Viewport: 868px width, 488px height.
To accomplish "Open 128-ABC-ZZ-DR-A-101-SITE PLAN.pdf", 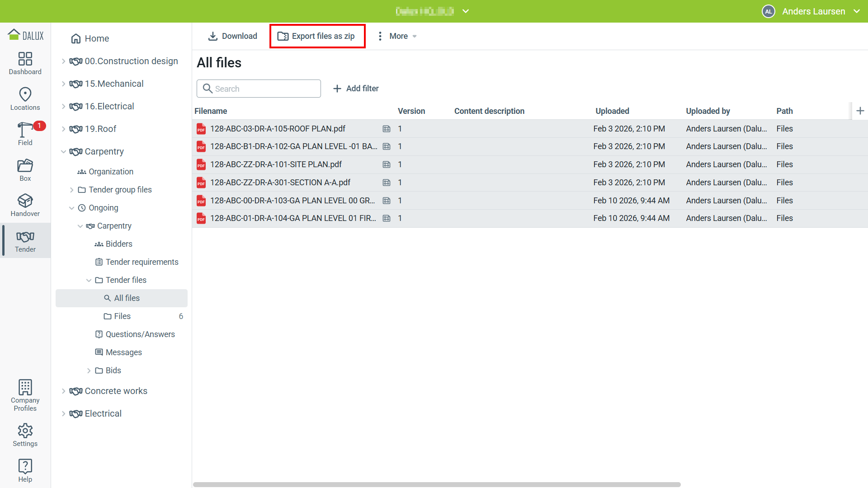I will coord(276,164).
